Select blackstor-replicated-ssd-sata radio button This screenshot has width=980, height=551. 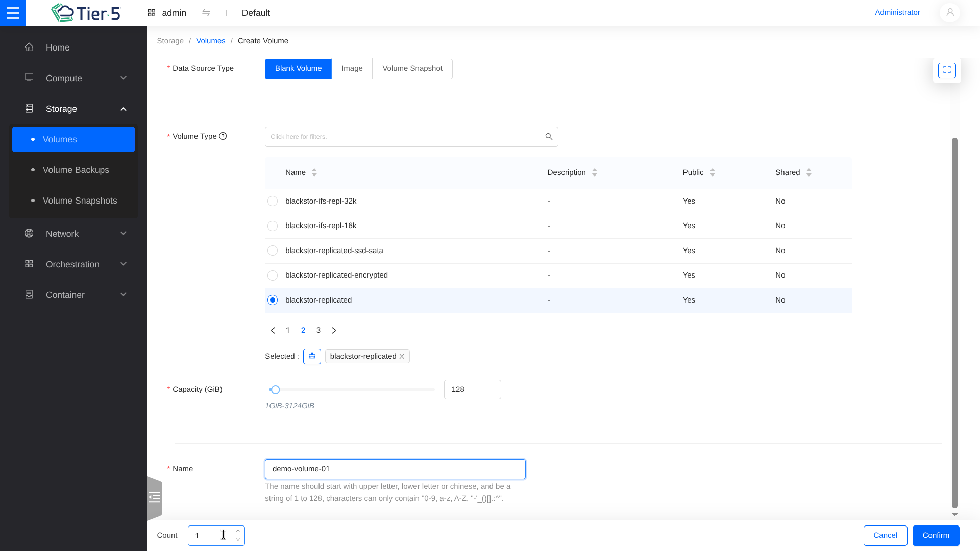273,251
